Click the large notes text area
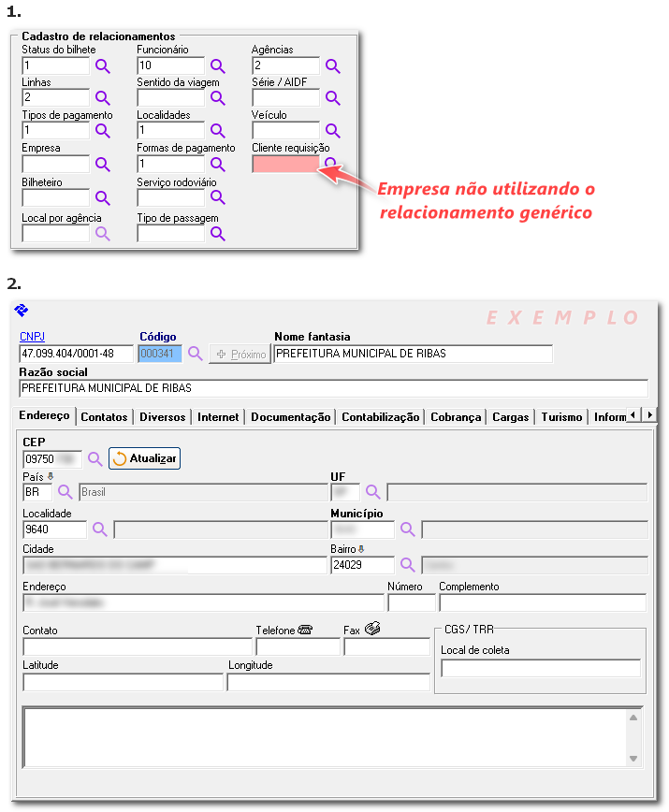Screen dimensions: 669x812 [x=325, y=737]
